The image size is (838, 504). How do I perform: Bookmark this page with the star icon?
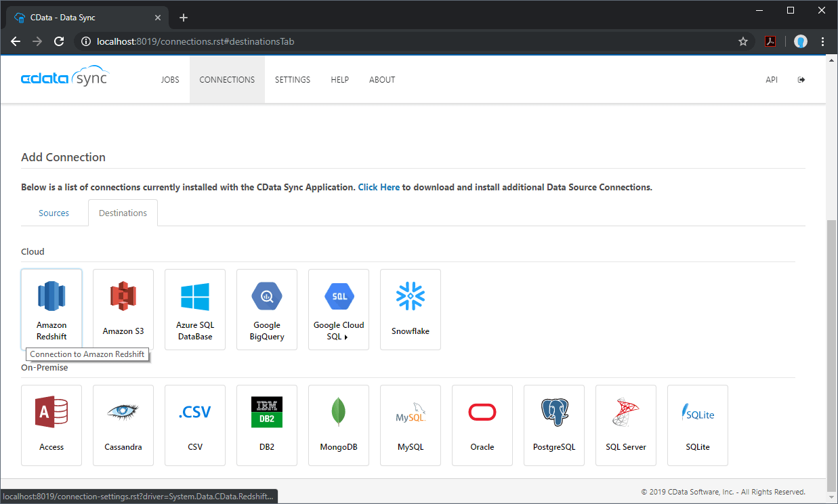click(743, 41)
